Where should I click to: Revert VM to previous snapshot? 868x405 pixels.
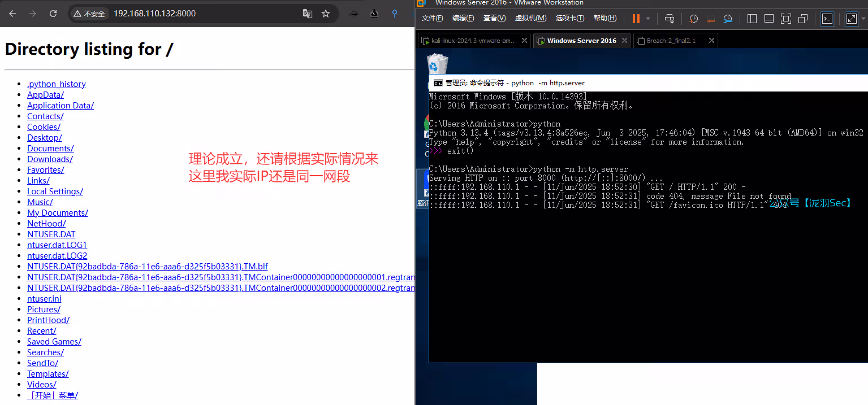(711, 19)
